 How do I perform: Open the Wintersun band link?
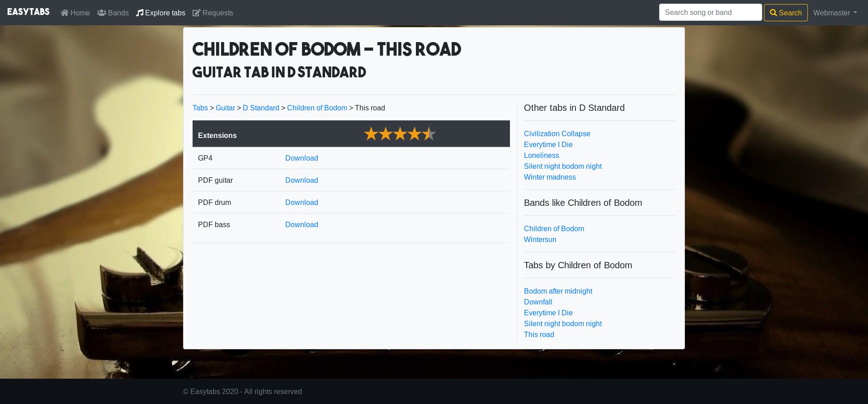click(x=540, y=239)
